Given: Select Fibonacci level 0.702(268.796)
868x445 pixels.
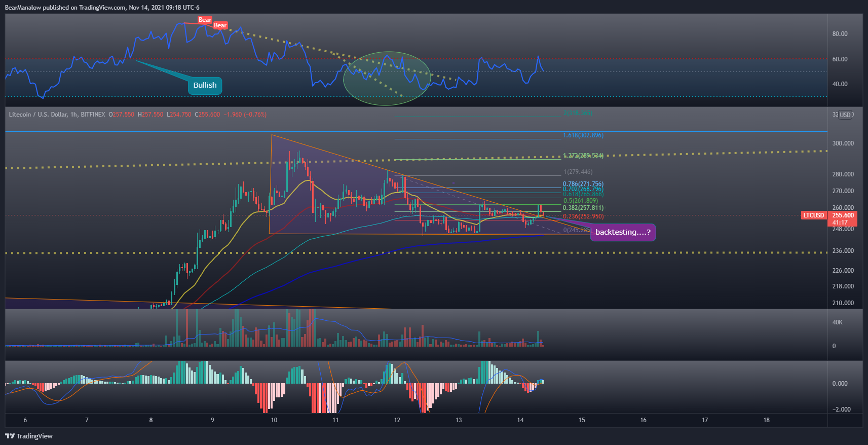Looking at the screenshot, I should (x=583, y=189).
